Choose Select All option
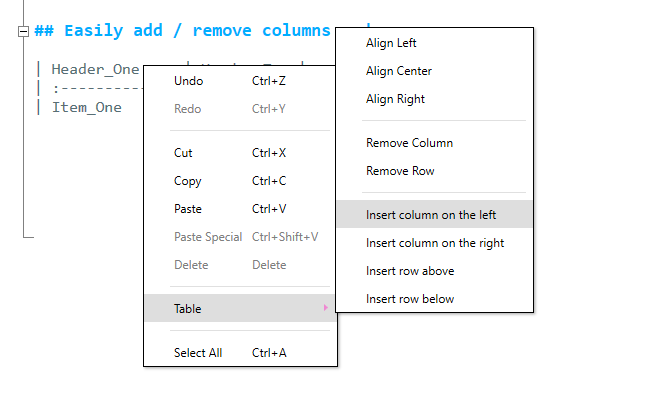657x394 pixels. coord(241,353)
